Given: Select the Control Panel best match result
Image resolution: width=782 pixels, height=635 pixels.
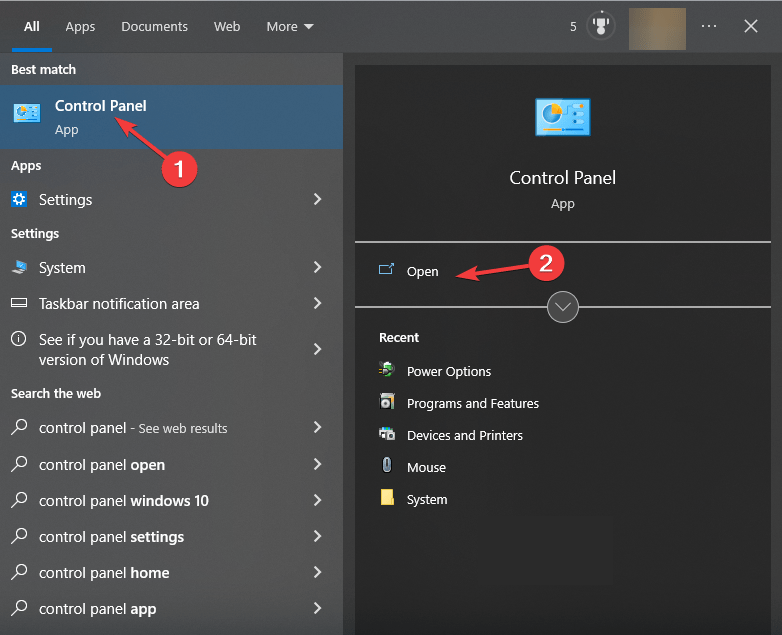Looking at the screenshot, I should (171, 117).
